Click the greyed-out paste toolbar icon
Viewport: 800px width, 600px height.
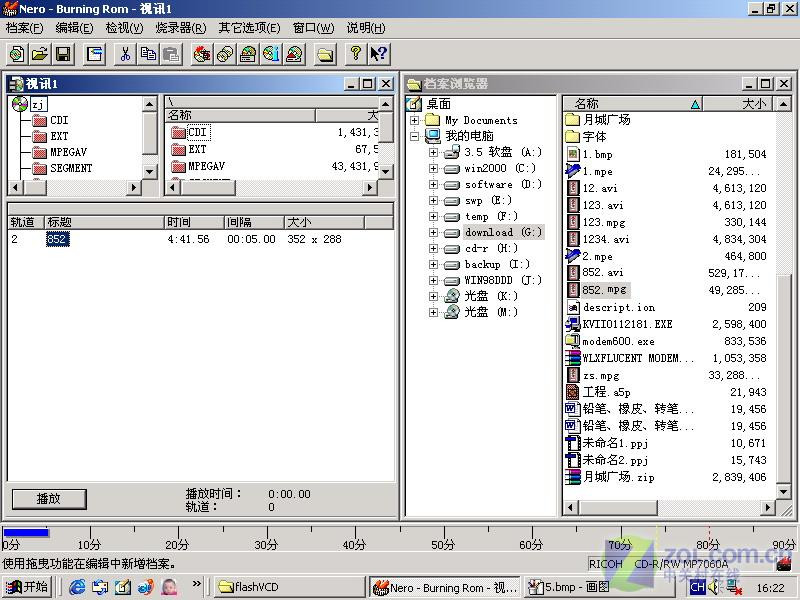(x=171, y=54)
